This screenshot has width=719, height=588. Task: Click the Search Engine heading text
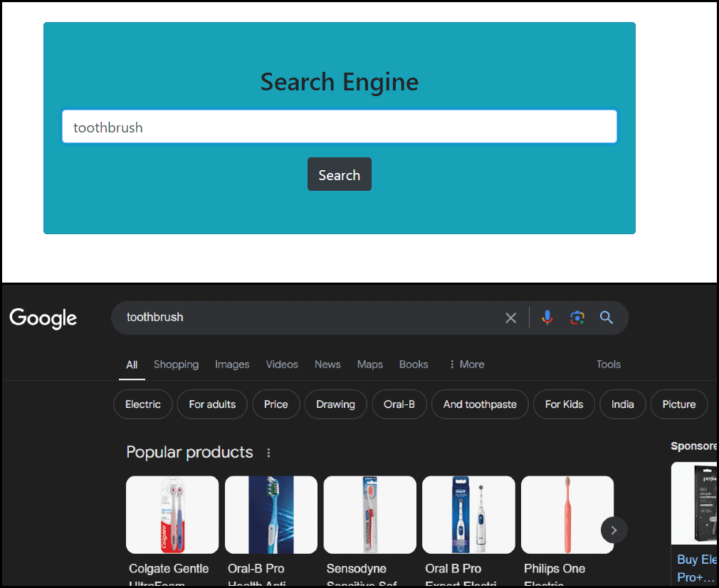pyautogui.click(x=340, y=82)
